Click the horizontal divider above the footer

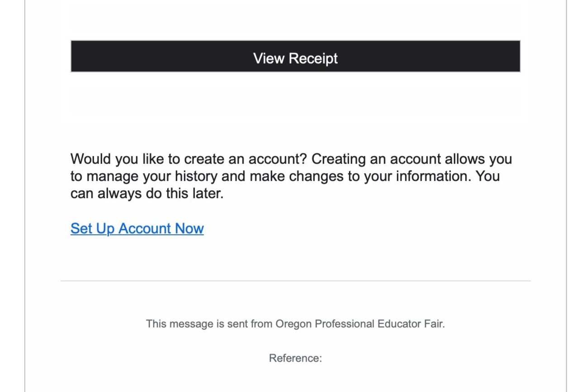(x=295, y=281)
